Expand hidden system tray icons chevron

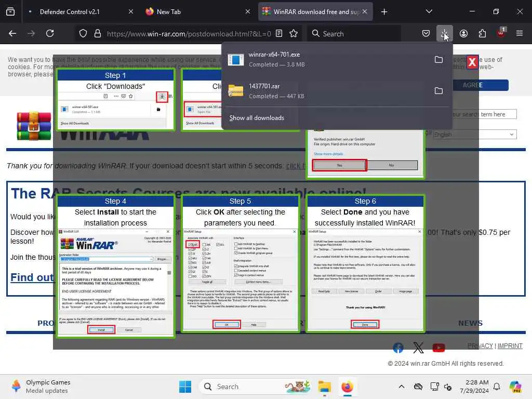pos(402,387)
